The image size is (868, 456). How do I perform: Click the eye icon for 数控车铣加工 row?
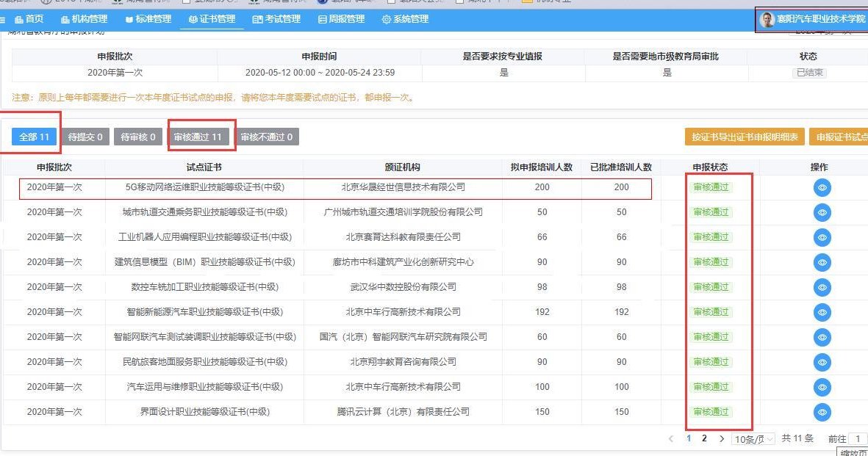[822, 287]
